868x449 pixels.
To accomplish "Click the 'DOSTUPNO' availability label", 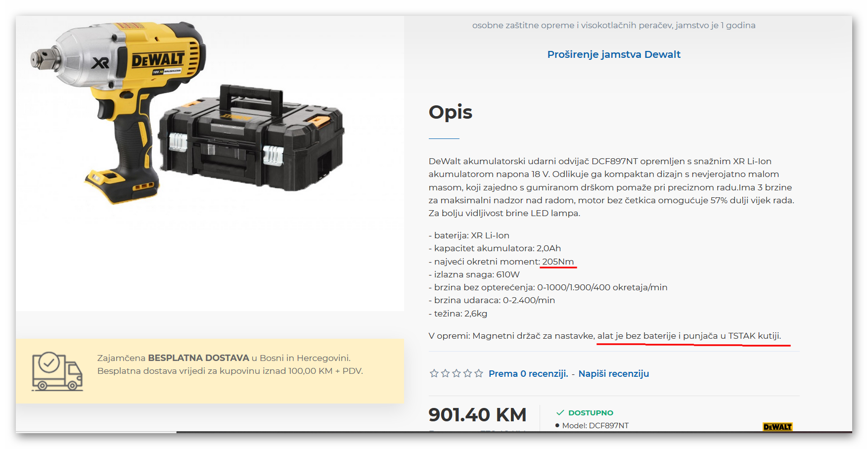I will (x=591, y=413).
